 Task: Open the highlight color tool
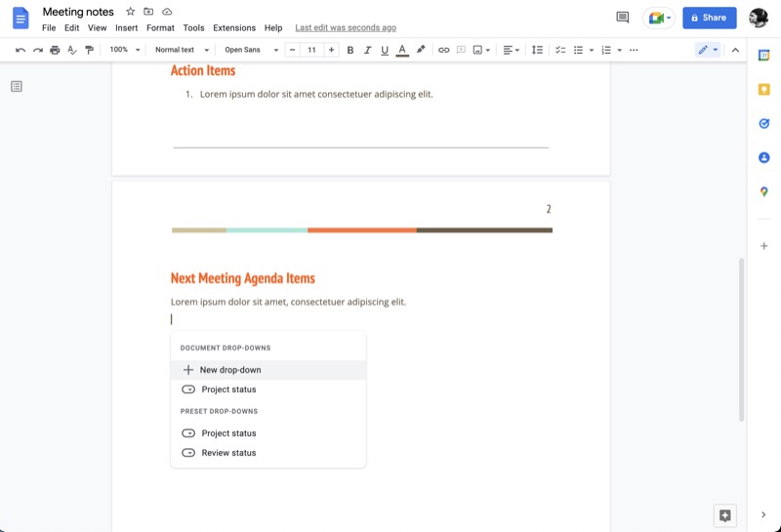421,50
